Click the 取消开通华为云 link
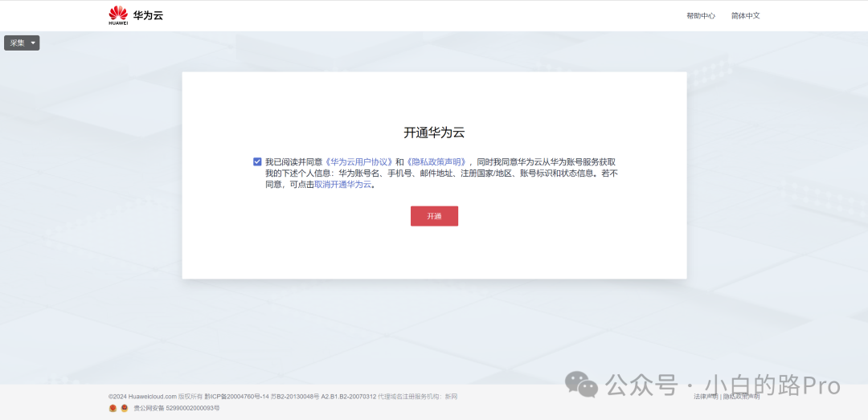868x420 pixels. (342, 185)
